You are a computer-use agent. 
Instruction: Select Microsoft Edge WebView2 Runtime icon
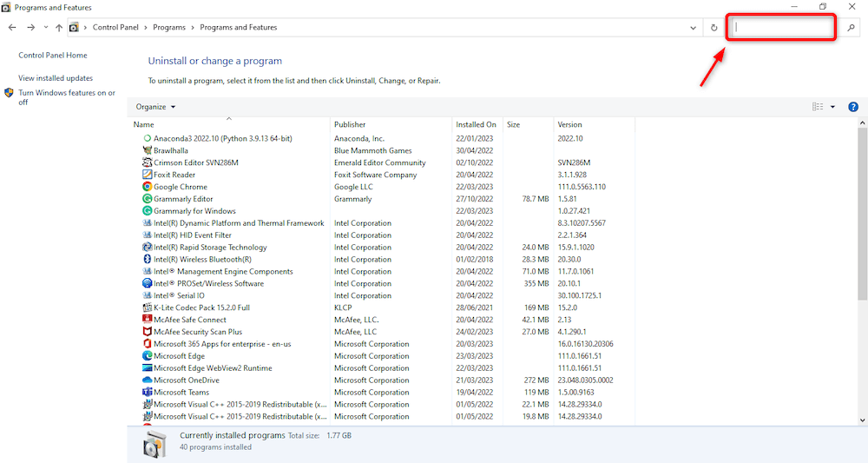coord(148,368)
